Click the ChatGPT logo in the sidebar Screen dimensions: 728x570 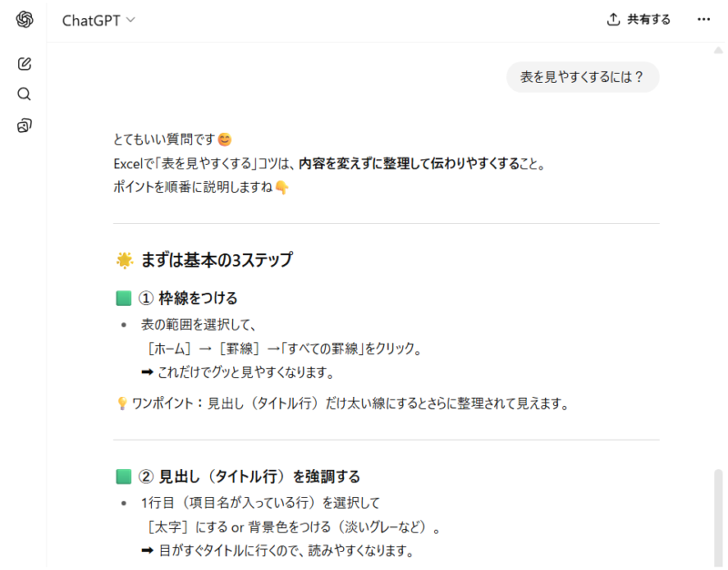tap(25, 20)
